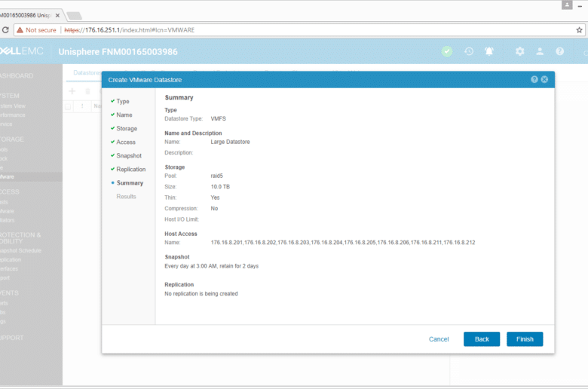Viewport: 588px width, 389px height.
Task: Open Replication in the sidebar
Action: click(x=11, y=259)
